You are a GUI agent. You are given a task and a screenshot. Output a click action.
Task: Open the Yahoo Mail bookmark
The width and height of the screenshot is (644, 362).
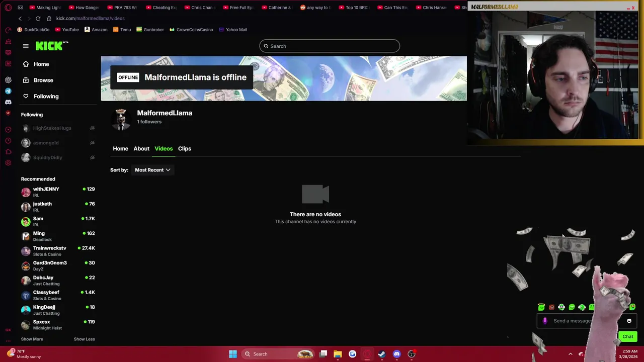pos(232,30)
